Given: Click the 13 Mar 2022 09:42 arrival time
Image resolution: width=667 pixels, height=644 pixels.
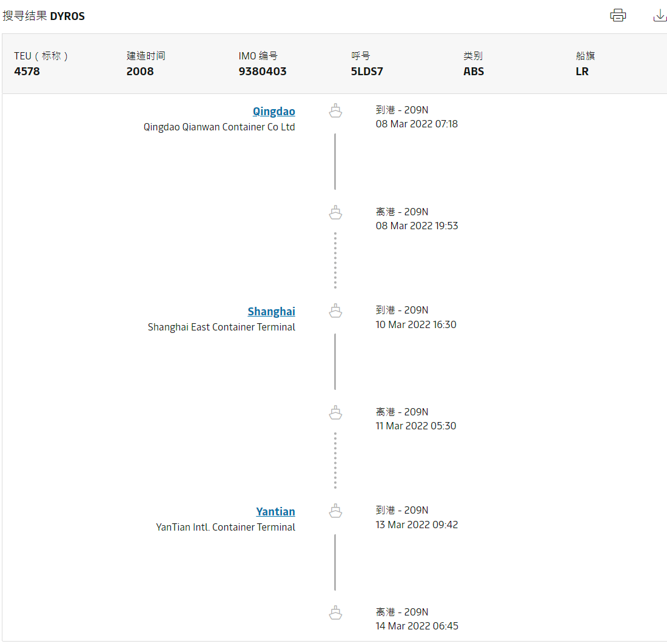Looking at the screenshot, I should click(417, 525).
